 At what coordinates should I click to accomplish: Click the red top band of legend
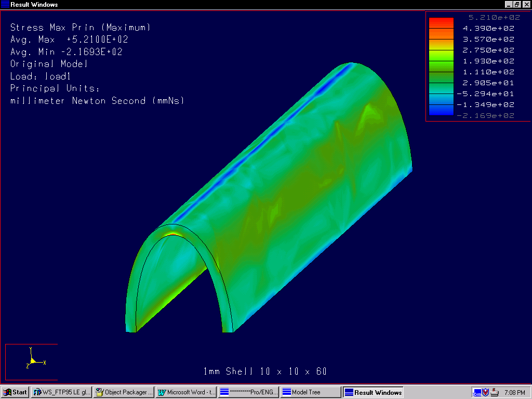click(441, 22)
